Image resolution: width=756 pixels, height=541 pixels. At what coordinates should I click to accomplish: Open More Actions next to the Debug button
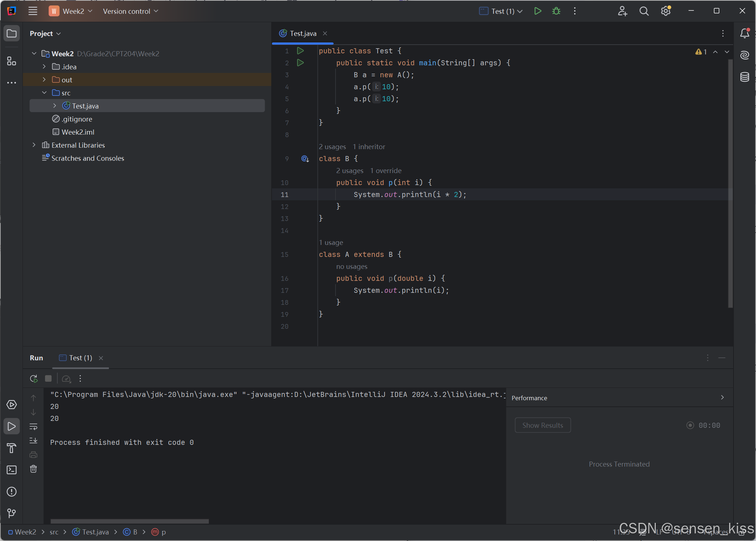point(574,11)
